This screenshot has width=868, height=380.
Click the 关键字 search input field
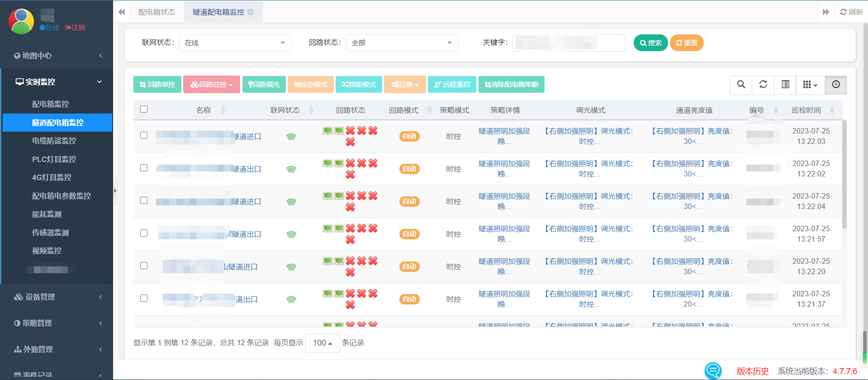[x=569, y=43]
